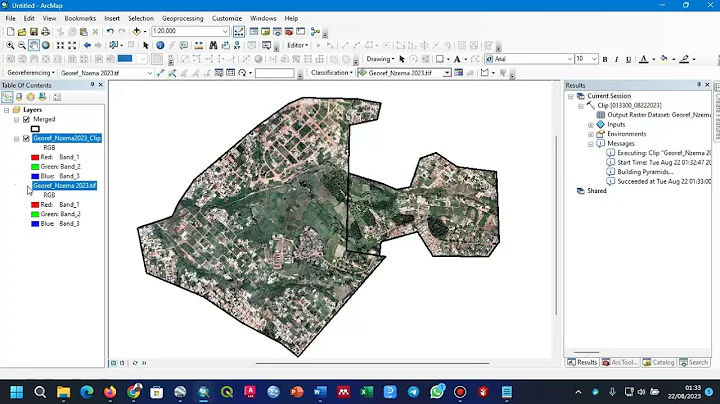Choose the Select Elements arrow tool

point(146,45)
